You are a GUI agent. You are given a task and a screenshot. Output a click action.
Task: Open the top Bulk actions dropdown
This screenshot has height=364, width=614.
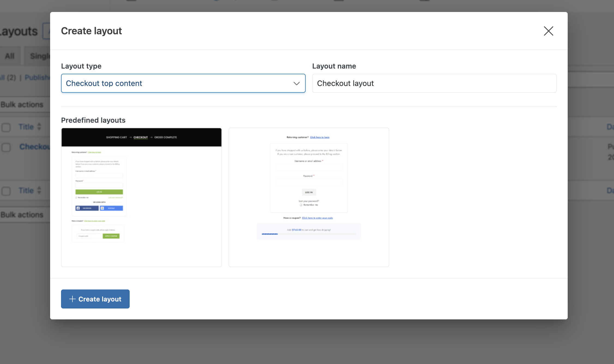pos(25,104)
